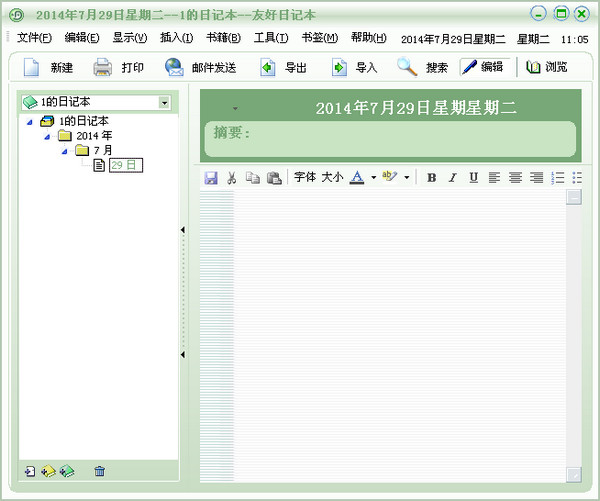Click the trash delete icon
The image size is (600, 501).
(x=99, y=471)
